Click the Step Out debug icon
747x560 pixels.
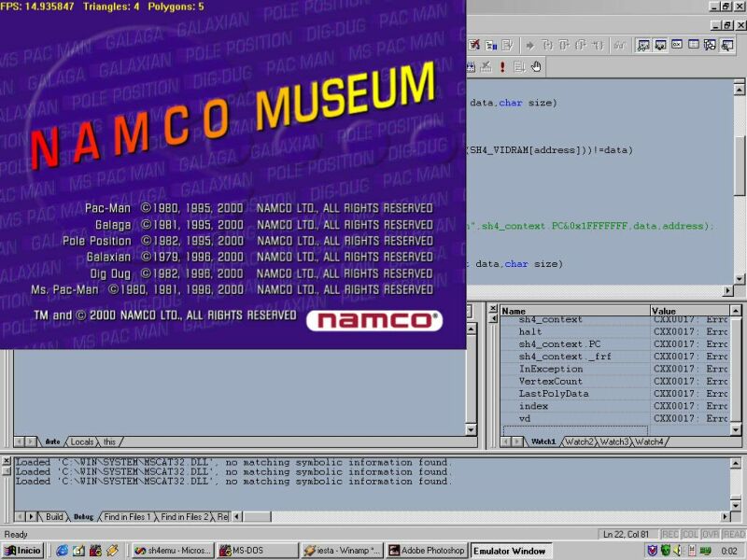coord(581,45)
